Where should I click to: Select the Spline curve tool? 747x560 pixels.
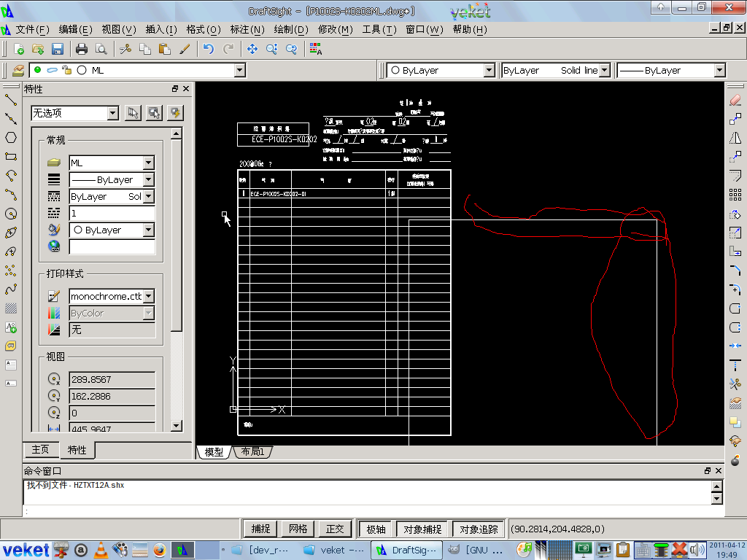[x=11, y=289]
